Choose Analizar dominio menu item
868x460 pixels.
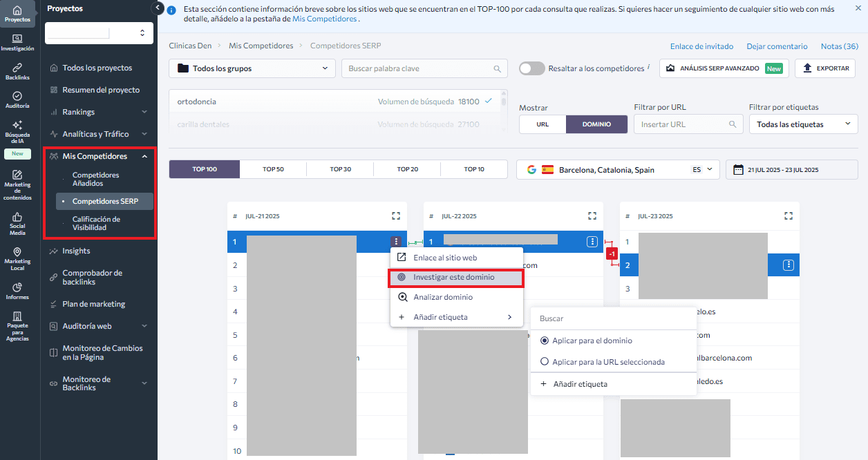(x=456, y=297)
